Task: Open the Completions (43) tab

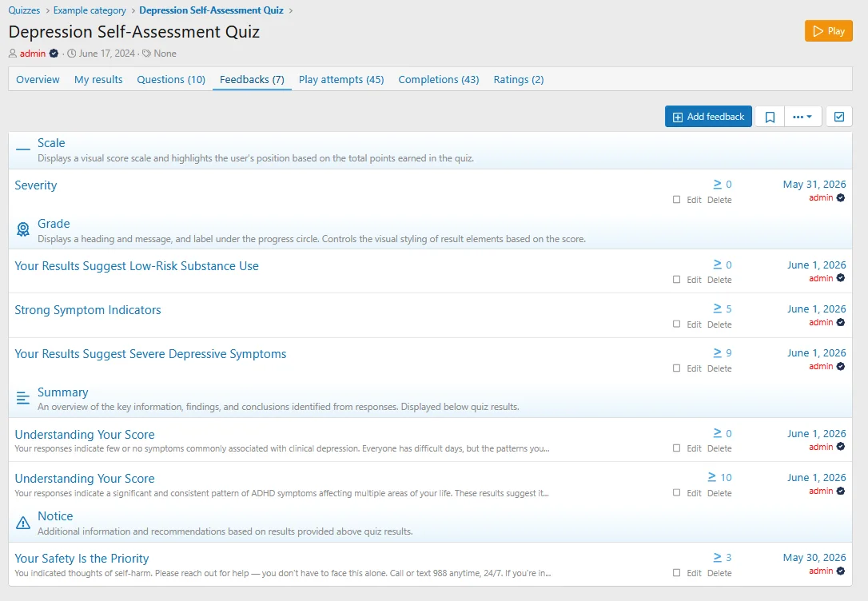Action: pos(439,80)
